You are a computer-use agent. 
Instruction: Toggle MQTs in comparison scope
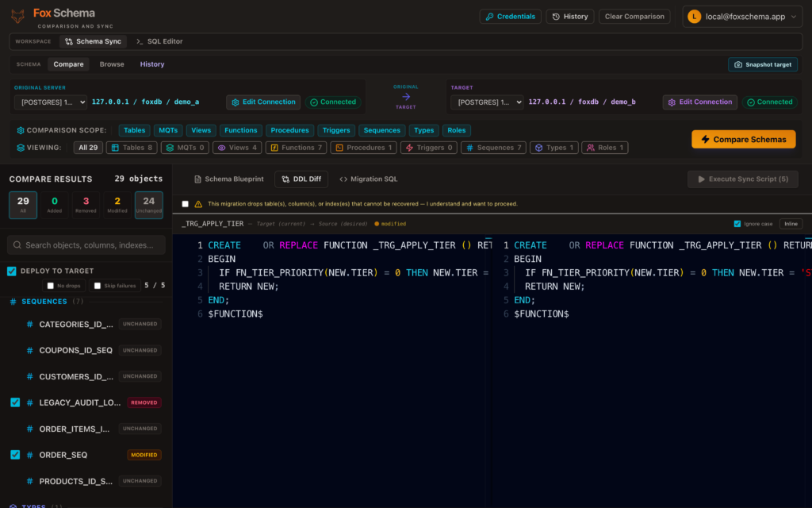click(168, 131)
